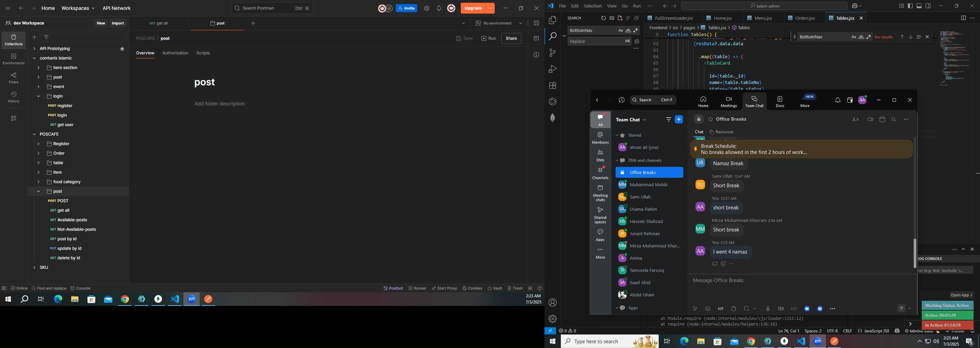Open the VS Code Extensions view

(x=553, y=86)
